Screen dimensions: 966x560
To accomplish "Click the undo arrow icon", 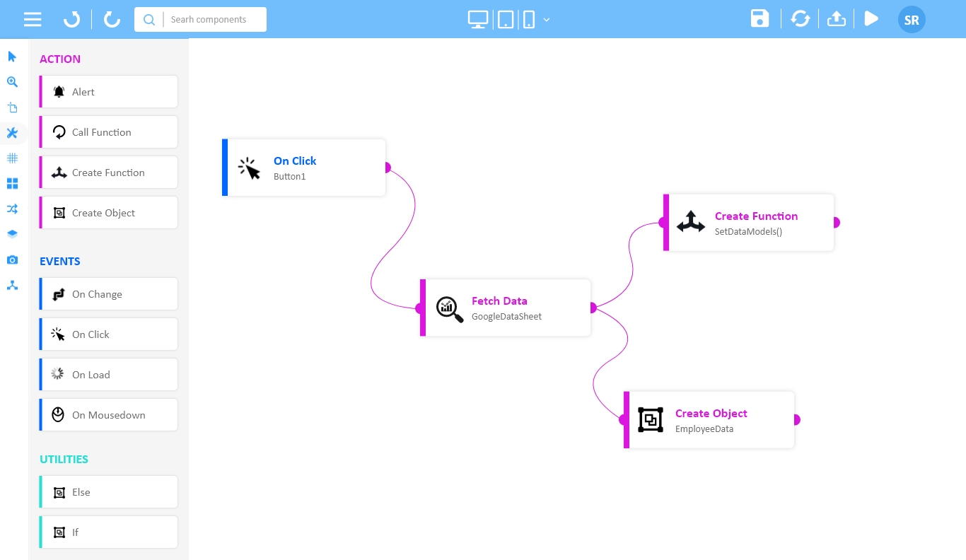I will [x=72, y=19].
